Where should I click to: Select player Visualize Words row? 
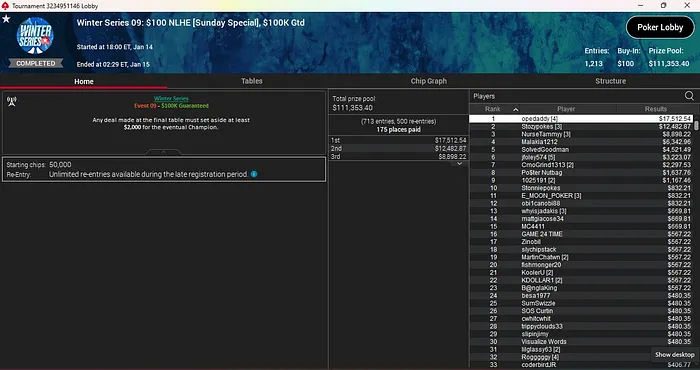(581, 342)
